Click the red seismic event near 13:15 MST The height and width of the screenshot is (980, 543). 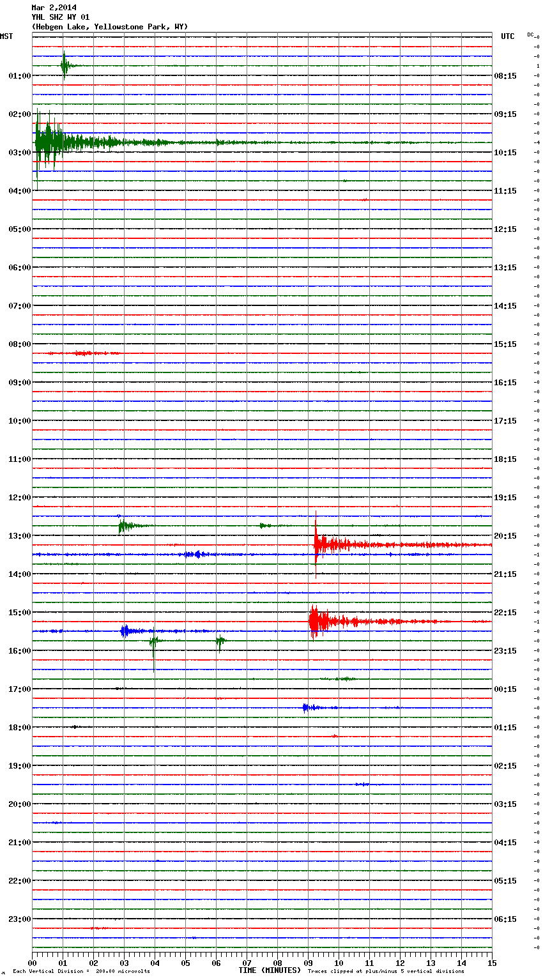(326, 545)
